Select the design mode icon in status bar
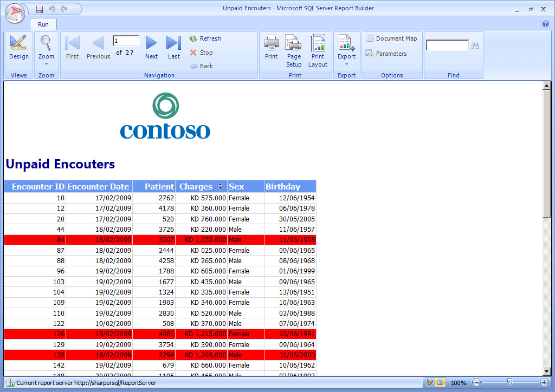The image size is (555, 392). coord(430,382)
